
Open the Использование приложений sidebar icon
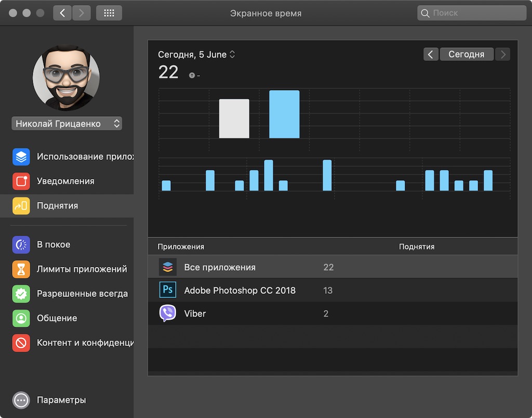[x=21, y=157]
